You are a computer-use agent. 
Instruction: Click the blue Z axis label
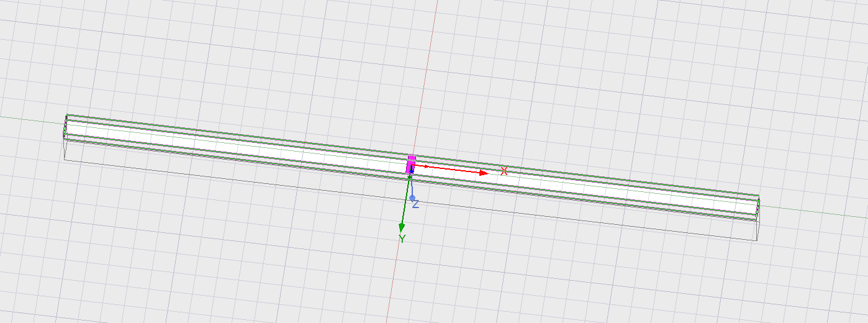pos(415,204)
